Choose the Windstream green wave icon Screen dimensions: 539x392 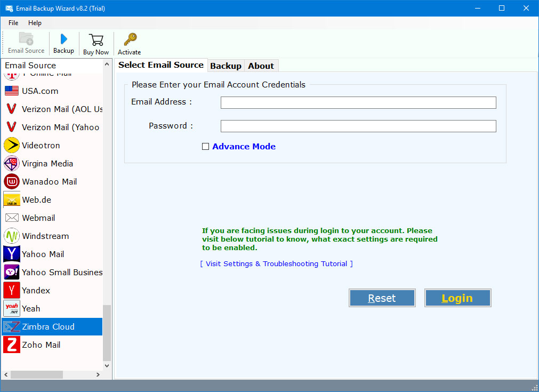pyautogui.click(x=12, y=236)
